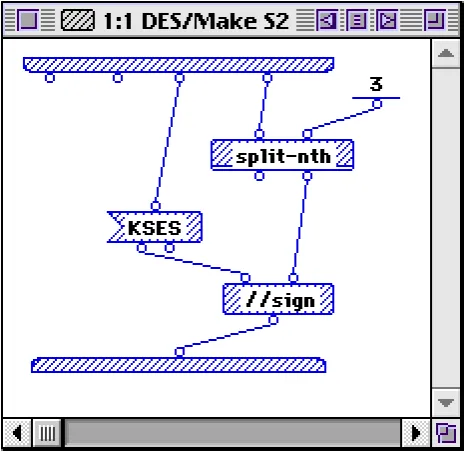Click //sign left input terminal

point(245,278)
